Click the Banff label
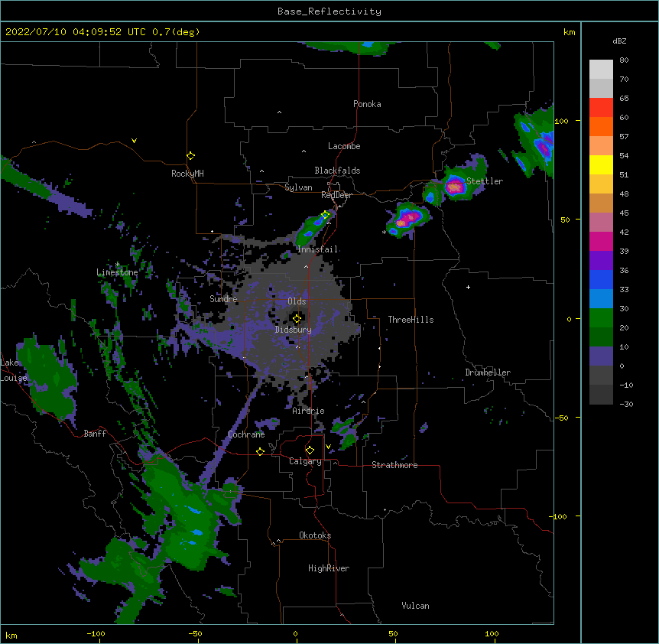The image size is (659, 644). tap(95, 434)
